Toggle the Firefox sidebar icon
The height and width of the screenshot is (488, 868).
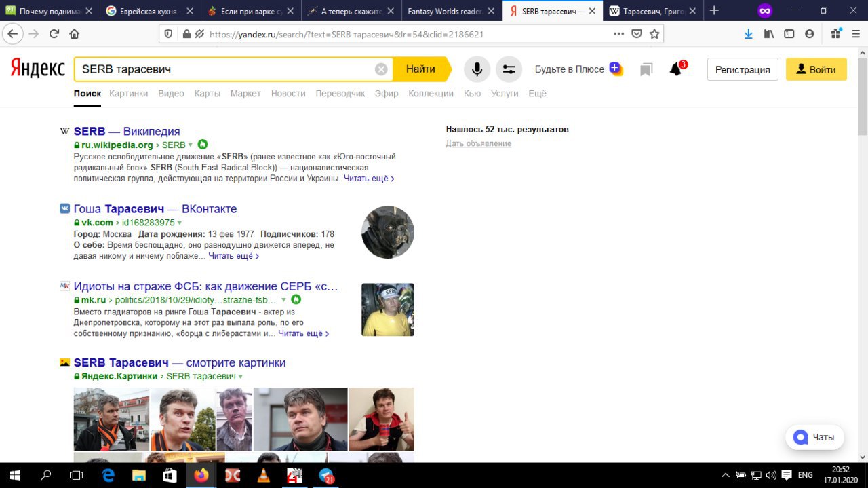coord(789,34)
